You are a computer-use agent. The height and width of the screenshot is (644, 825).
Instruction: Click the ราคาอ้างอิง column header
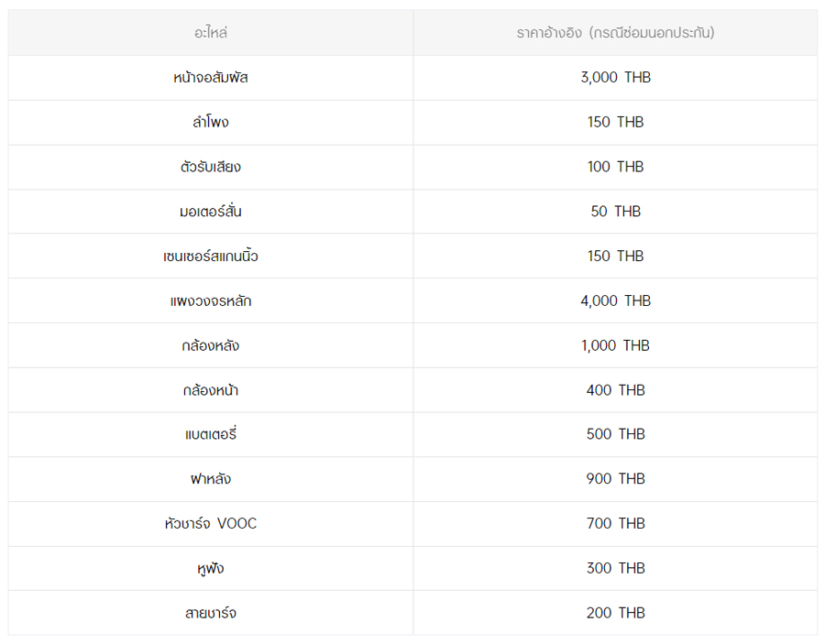pyautogui.click(x=615, y=33)
